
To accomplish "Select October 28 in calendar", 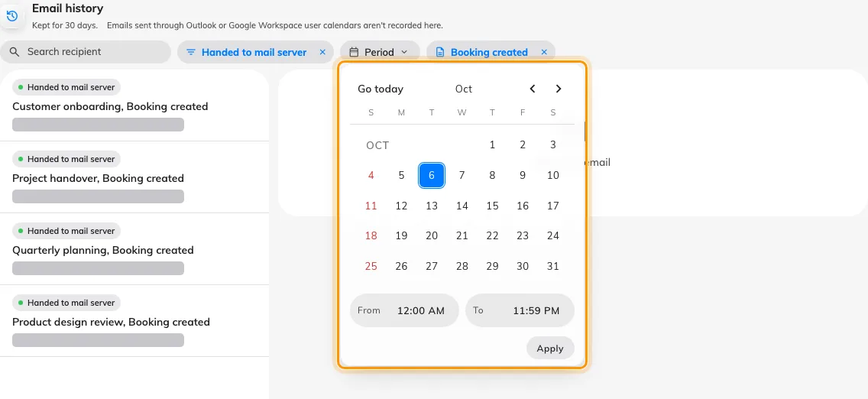I will 462,266.
